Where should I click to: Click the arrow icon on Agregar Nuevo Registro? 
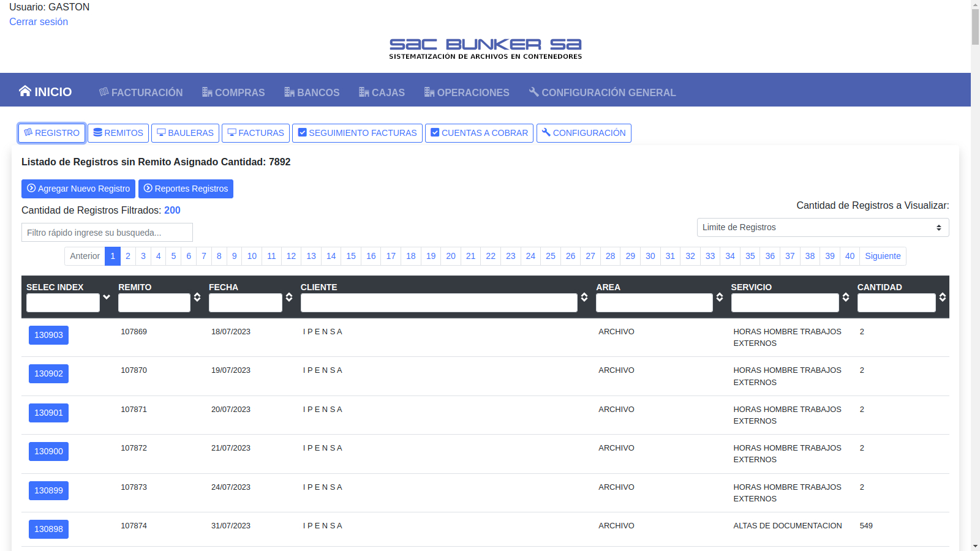pyautogui.click(x=31, y=188)
